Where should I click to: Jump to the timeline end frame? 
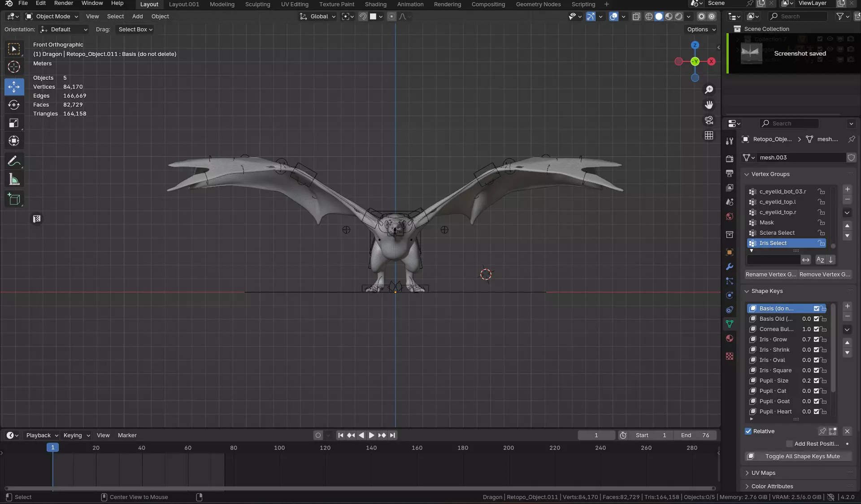[x=393, y=435]
